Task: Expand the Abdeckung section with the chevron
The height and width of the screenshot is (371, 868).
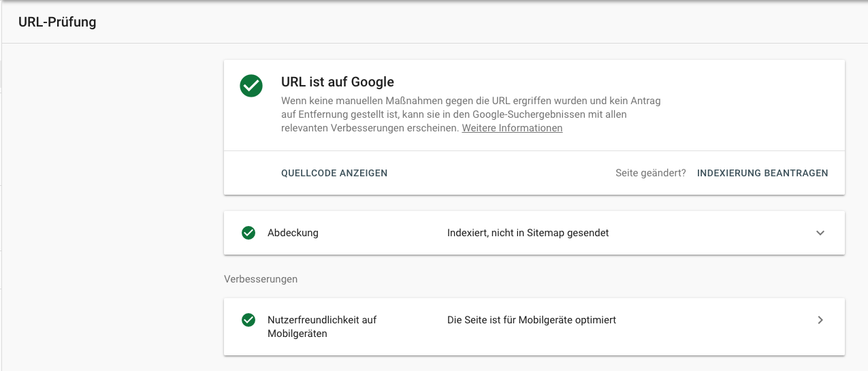Action: [820, 233]
